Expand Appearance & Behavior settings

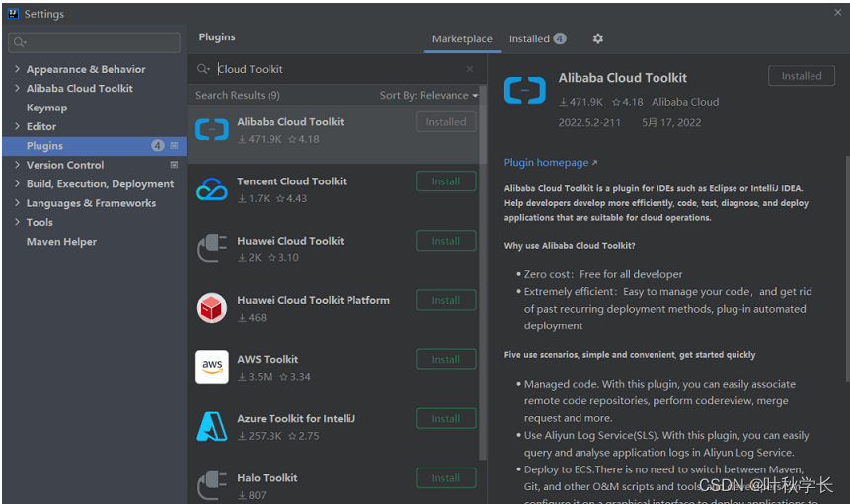[x=17, y=69]
